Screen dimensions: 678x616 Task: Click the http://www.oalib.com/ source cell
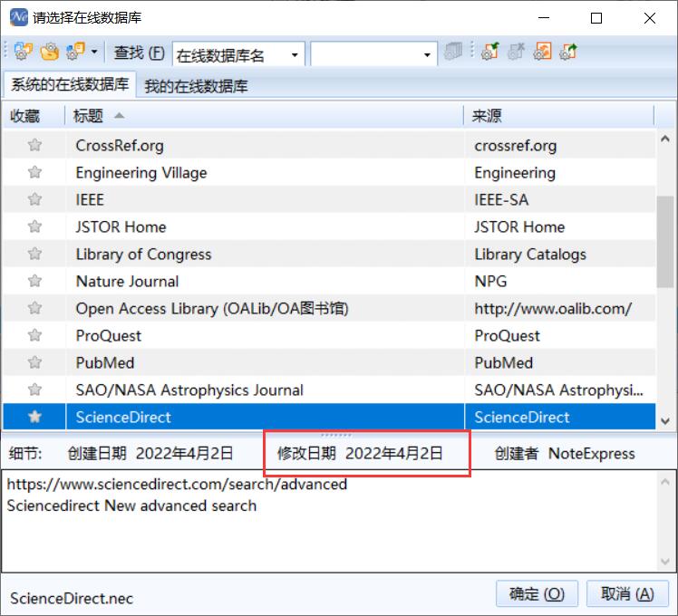point(560,309)
